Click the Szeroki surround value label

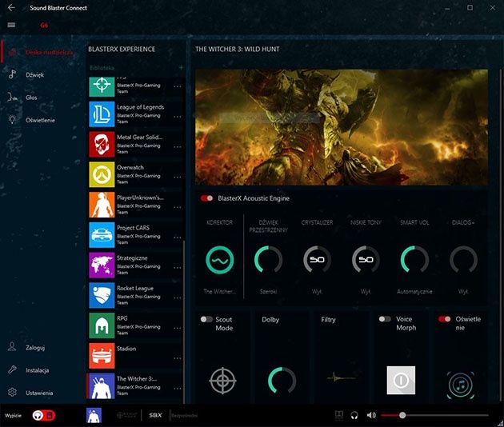point(268,291)
